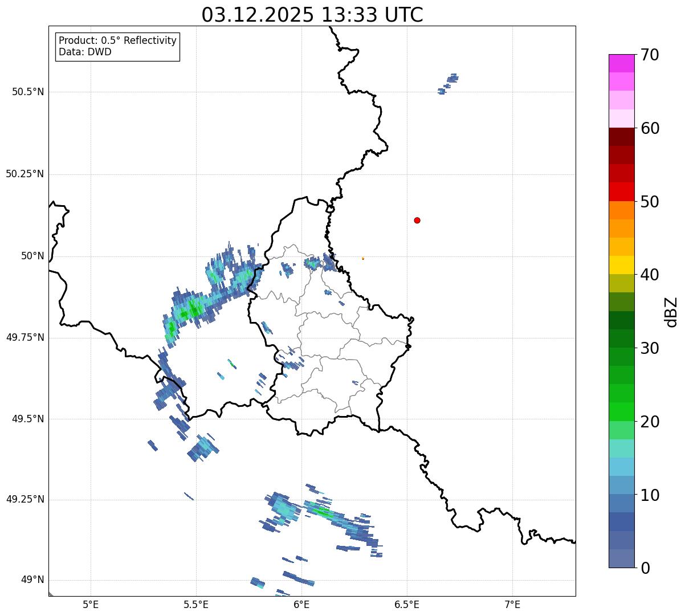Click the 50.25°N latitude label

(x=25, y=174)
